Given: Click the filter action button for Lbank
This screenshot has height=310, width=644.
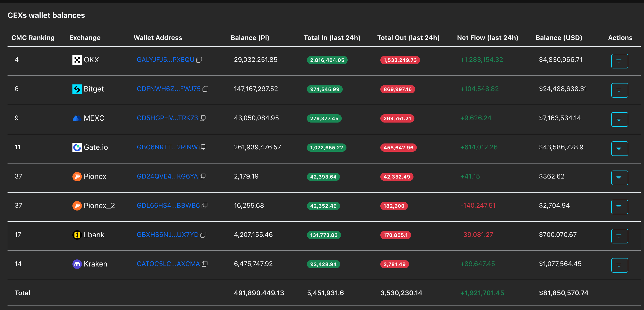Looking at the screenshot, I should pos(620,236).
